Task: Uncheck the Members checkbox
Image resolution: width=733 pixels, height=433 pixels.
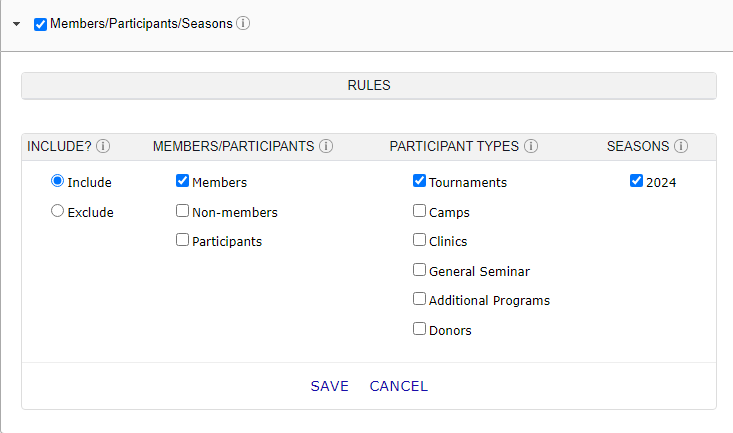Action: [x=182, y=182]
